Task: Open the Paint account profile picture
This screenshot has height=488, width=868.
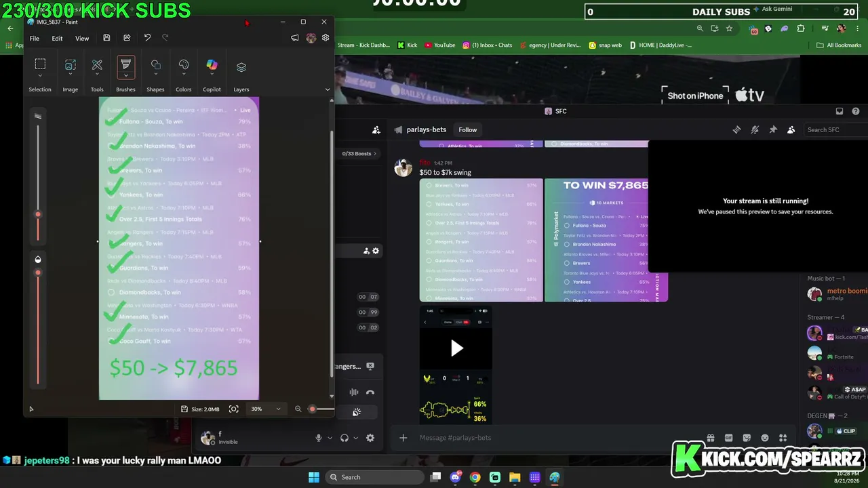Action: 311,38
